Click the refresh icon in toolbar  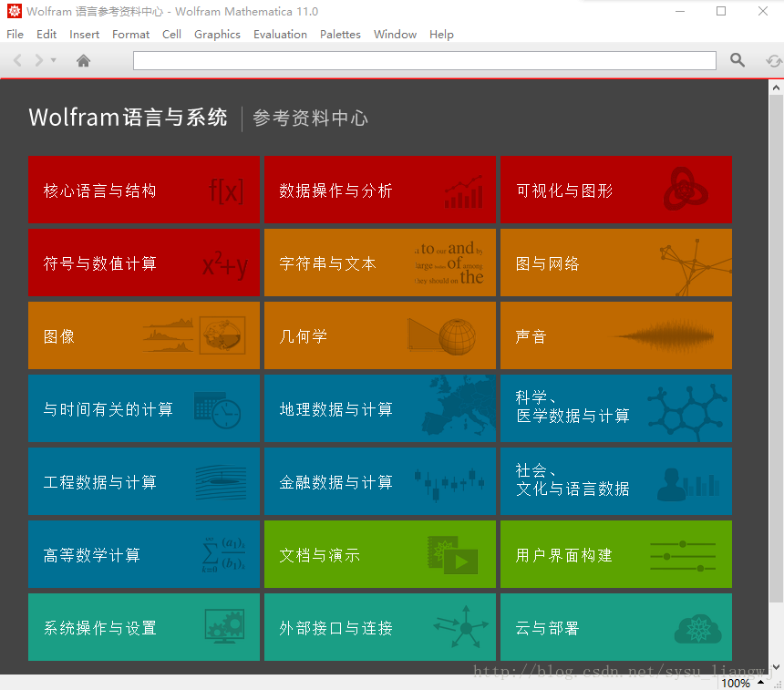pos(774,61)
